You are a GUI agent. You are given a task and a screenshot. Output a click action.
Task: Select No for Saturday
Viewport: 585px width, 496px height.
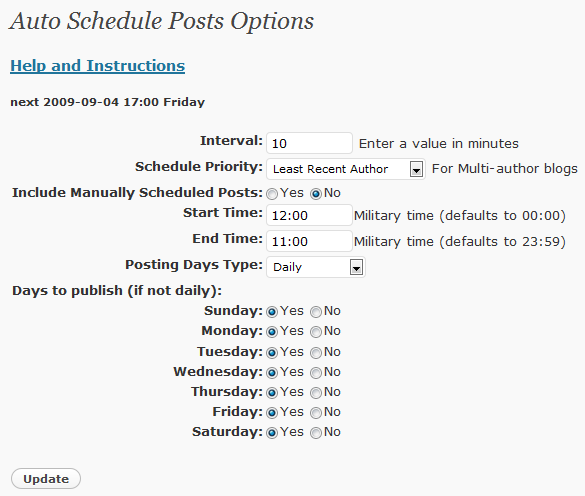(316, 433)
